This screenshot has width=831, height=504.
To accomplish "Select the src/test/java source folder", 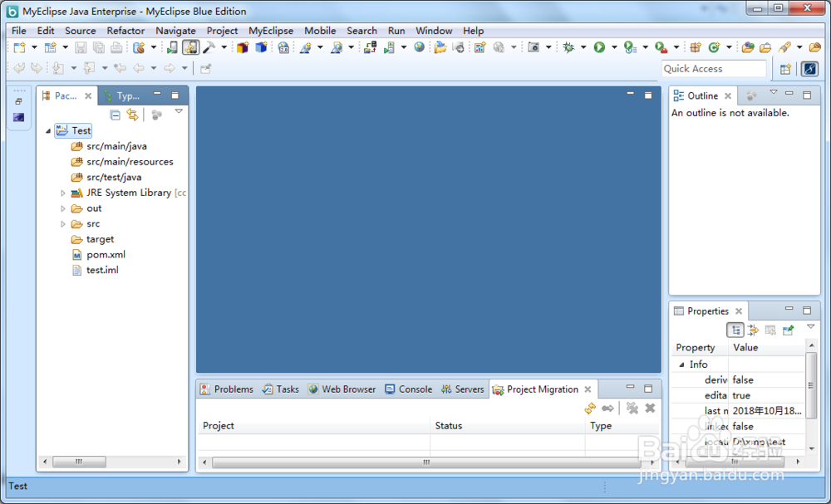I will pos(114,178).
